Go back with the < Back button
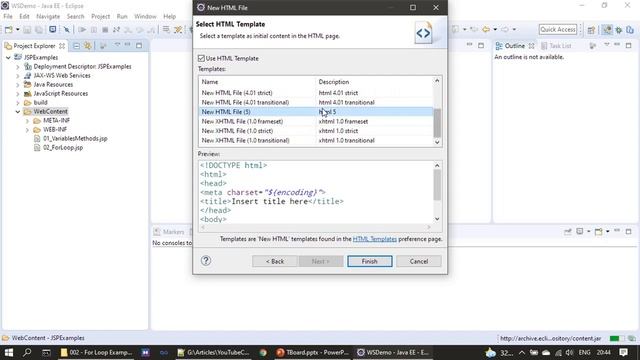The width and height of the screenshot is (640, 360). (x=275, y=261)
